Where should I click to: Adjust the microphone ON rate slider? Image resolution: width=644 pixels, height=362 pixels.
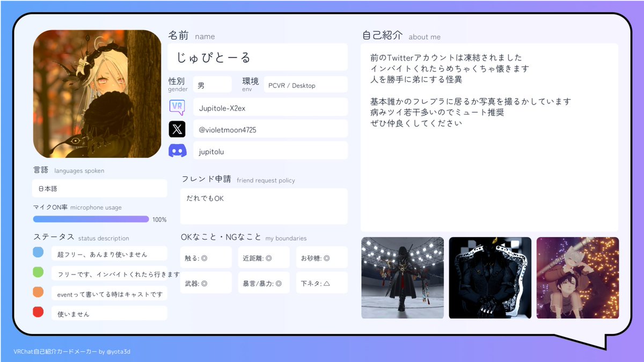pyautogui.click(x=91, y=219)
